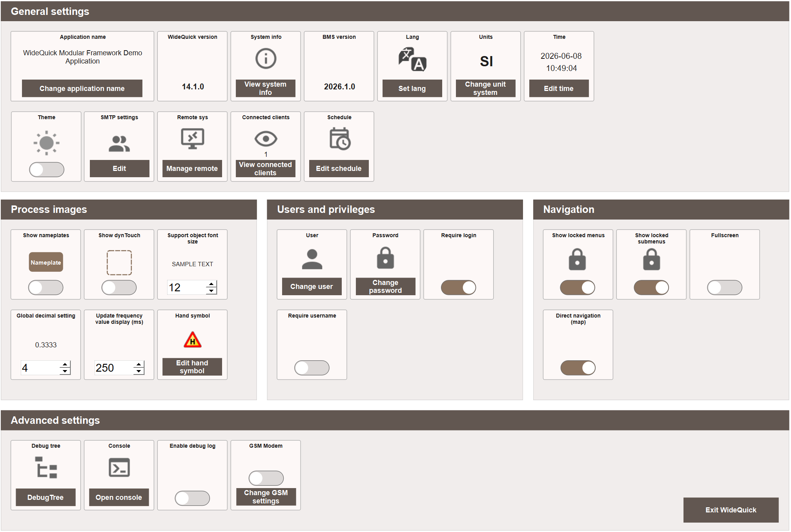Image resolution: width=791 pixels, height=532 pixels.
Task: Click the Change password button
Action: 385,286
